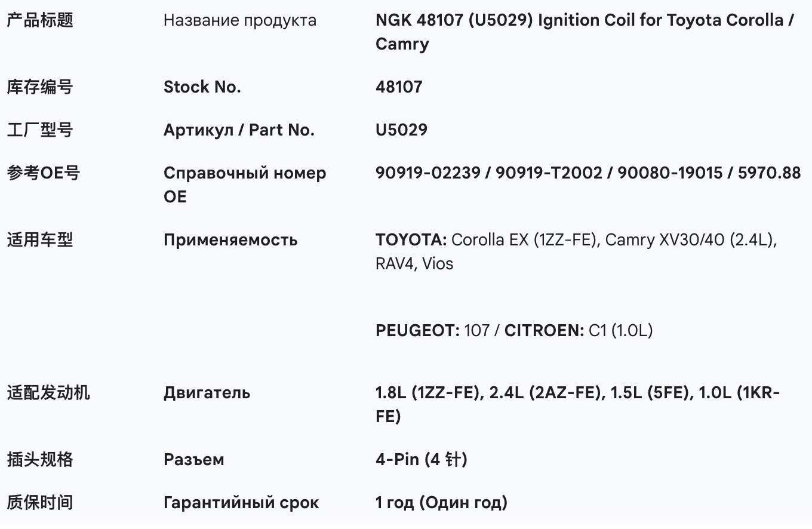Image resolution: width=812 pixels, height=529 pixels.
Task: Click the Двигатель label
Action: [x=207, y=393]
